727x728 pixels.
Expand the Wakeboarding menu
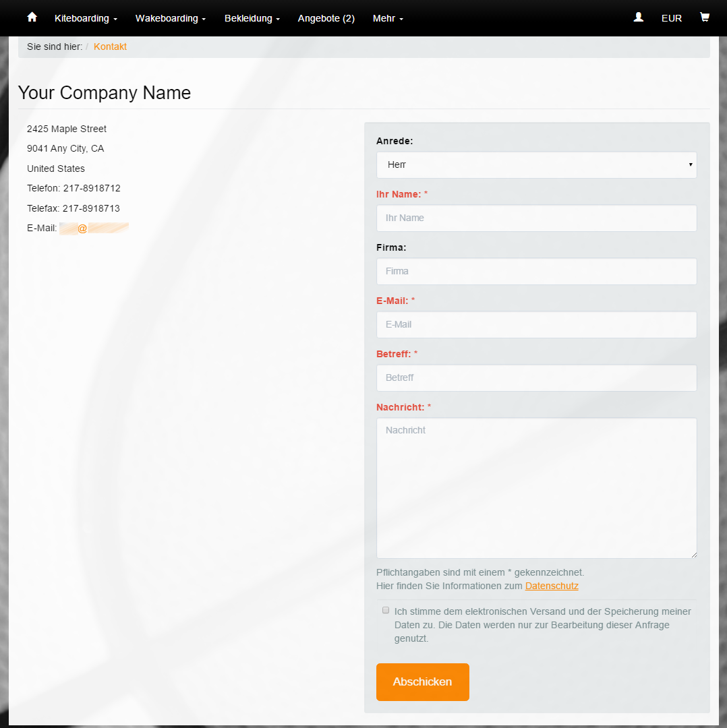tap(171, 18)
